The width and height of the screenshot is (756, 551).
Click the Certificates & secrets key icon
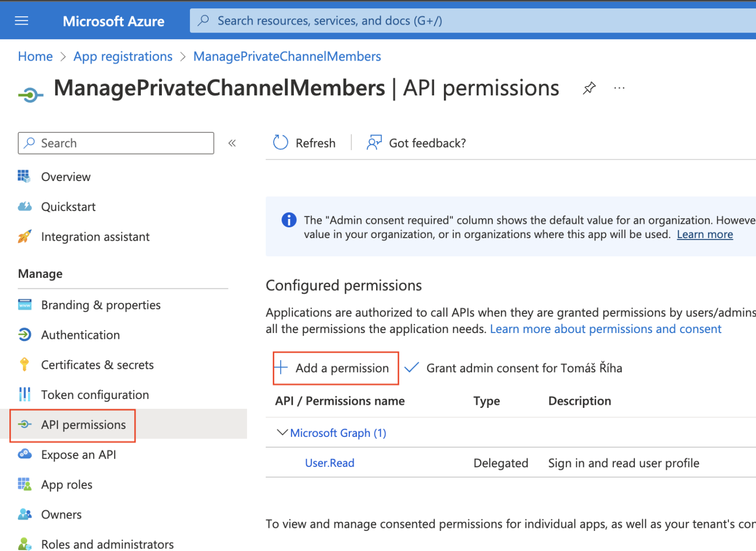pyautogui.click(x=25, y=365)
